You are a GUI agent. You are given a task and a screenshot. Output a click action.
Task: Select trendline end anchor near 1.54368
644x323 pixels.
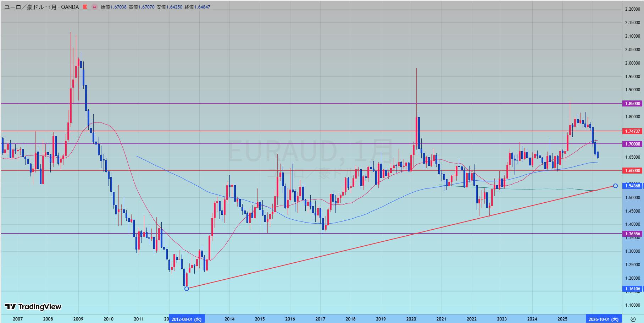(x=615, y=186)
